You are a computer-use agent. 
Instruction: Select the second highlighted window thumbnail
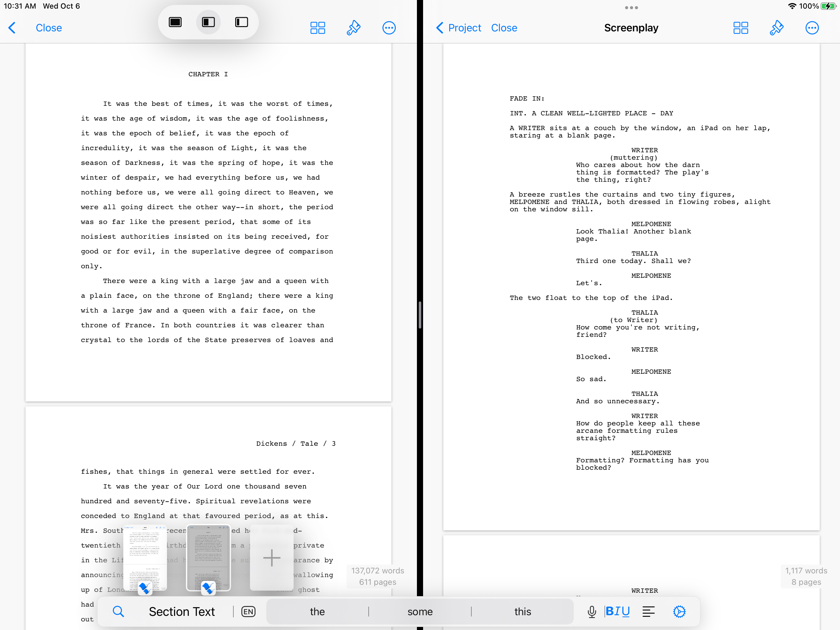click(x=208, y=558)
